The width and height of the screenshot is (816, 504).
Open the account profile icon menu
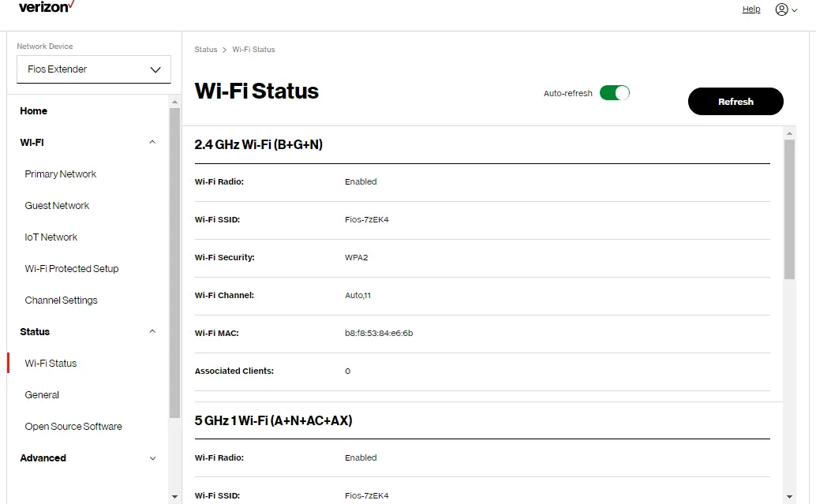pos(781,9)
